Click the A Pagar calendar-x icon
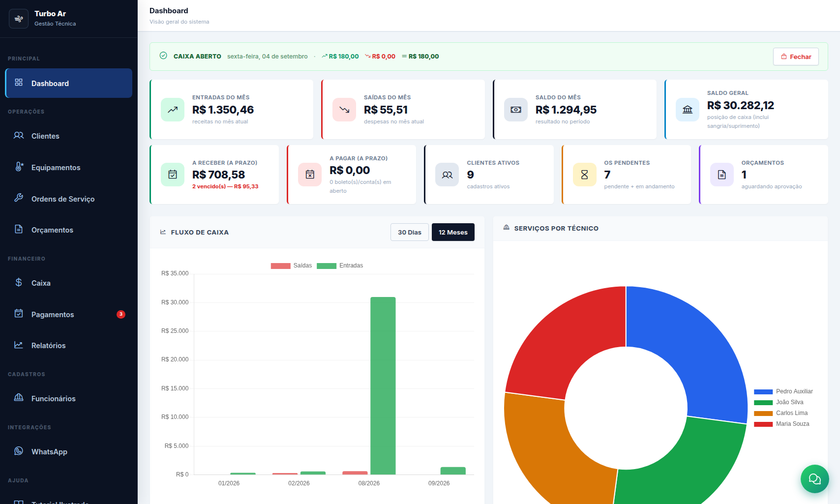Screen dimensions: 840x504 point(310,175)
